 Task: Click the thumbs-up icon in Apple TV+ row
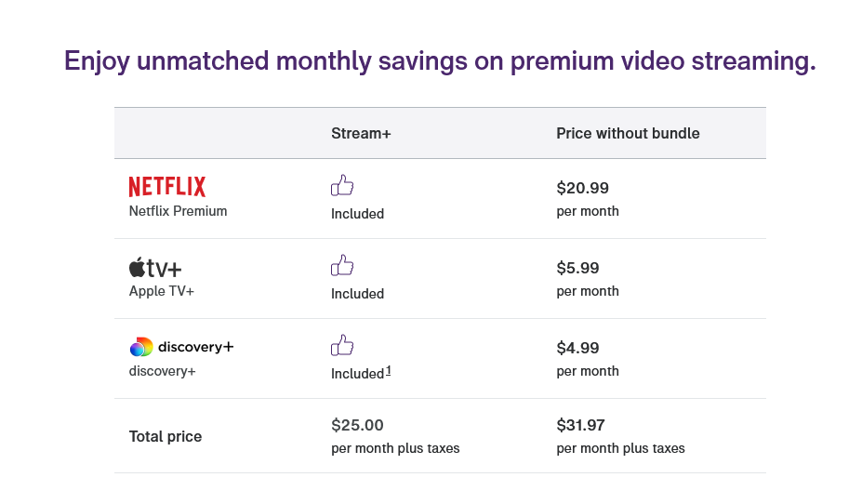[x=342, y=266]
